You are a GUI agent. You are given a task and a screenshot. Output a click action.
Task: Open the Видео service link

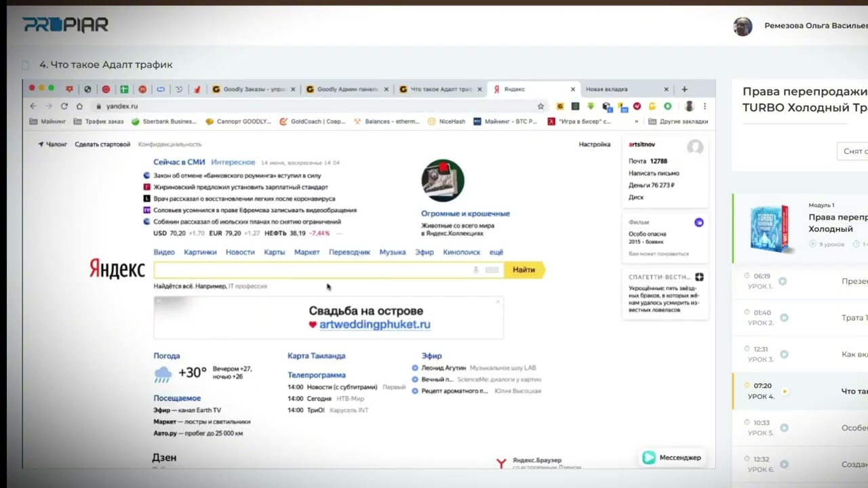164,252
